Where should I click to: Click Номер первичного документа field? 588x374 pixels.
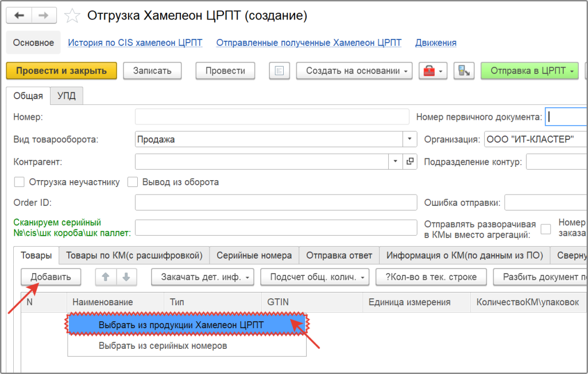[x=566, y=116]
